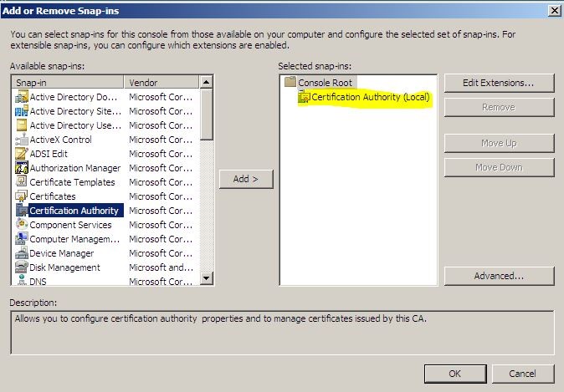Click the Certification Authority (Local) icon
This screenshot has height=392, width=564.
coord(304,97)
